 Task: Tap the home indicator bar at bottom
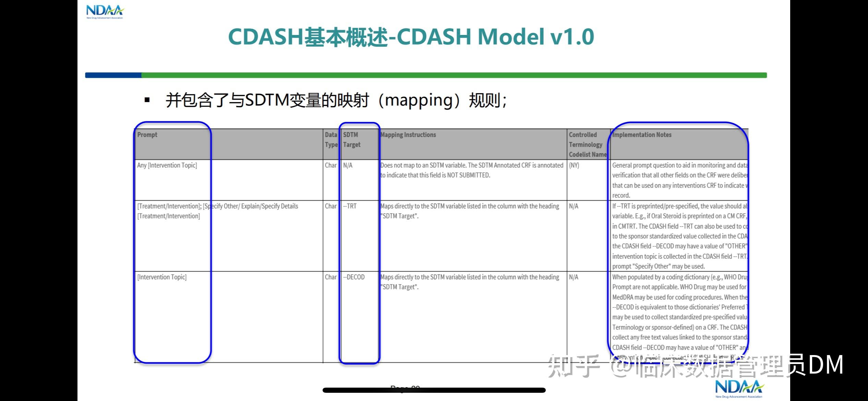point(434,390)
